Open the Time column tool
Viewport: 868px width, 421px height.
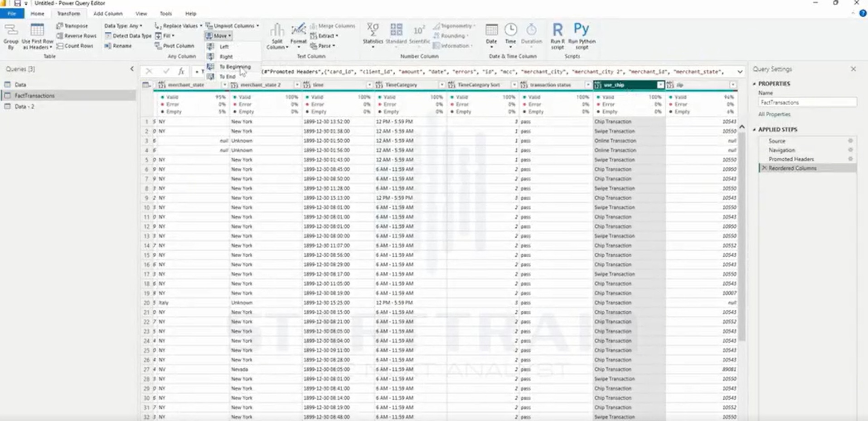click(510, 35)
